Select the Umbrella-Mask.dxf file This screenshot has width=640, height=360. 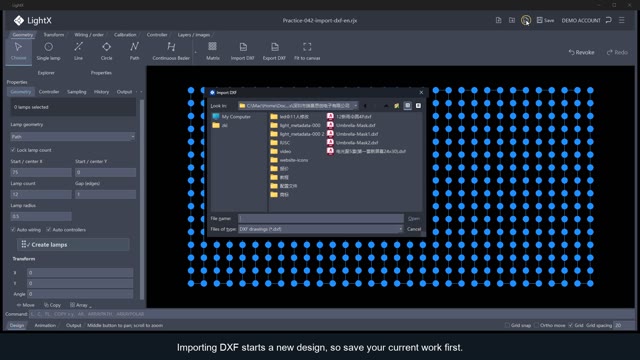tap(351, 125)
